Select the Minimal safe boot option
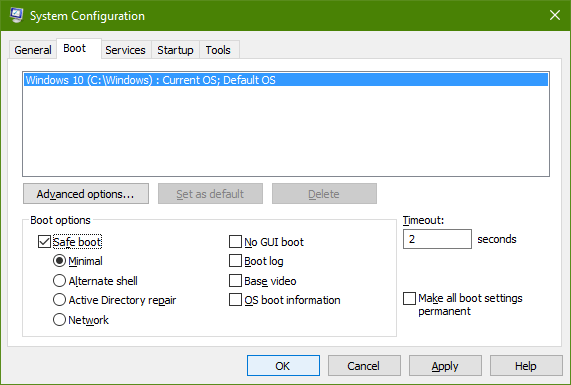This screenshot has width=571, height=385. [x=59, y=261]
